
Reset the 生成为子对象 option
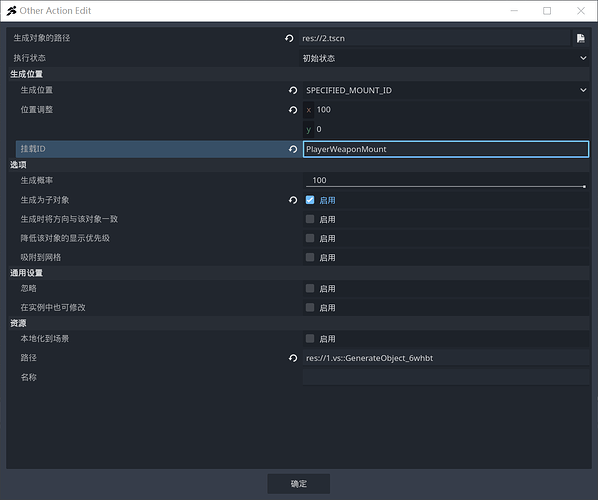pyautogui.click(x=293, y=200)
